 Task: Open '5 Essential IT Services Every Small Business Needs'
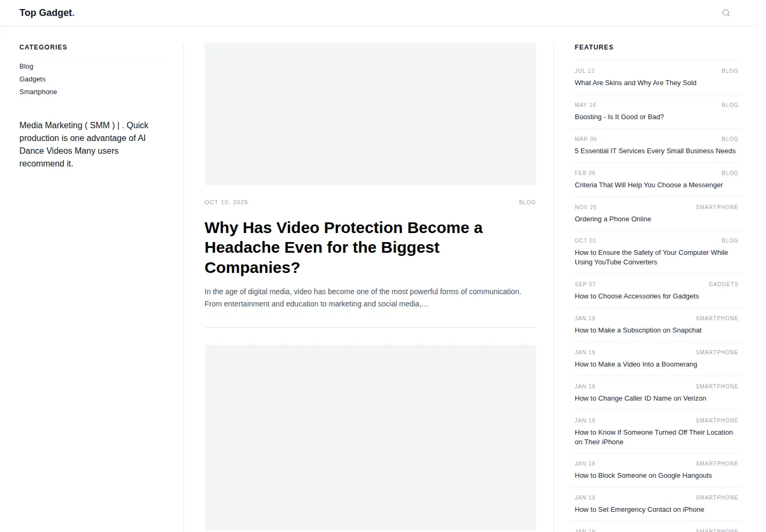coord(655,151)
